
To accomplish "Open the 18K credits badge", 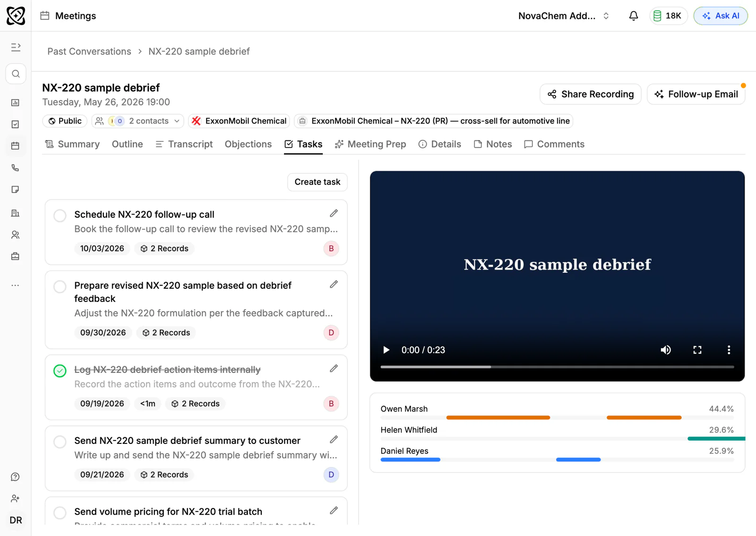I will click(x=668, y=16).
